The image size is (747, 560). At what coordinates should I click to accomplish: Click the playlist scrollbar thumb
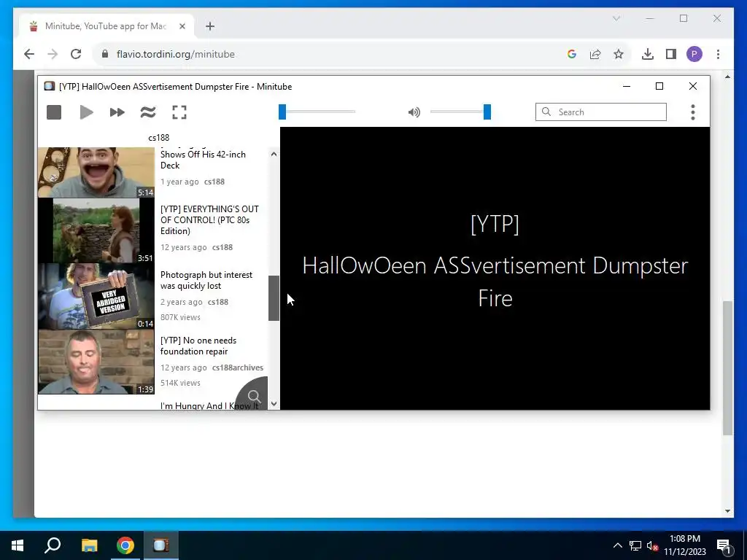[274, 298]
